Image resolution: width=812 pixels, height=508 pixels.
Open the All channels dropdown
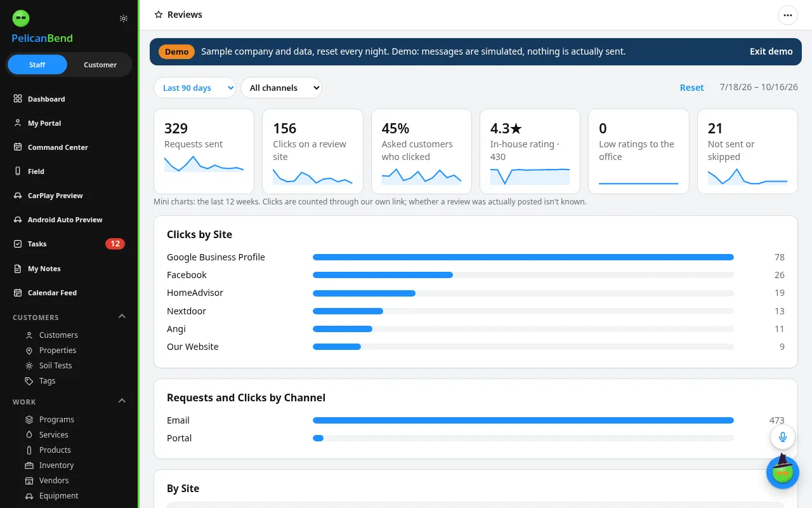coord(281,88)
